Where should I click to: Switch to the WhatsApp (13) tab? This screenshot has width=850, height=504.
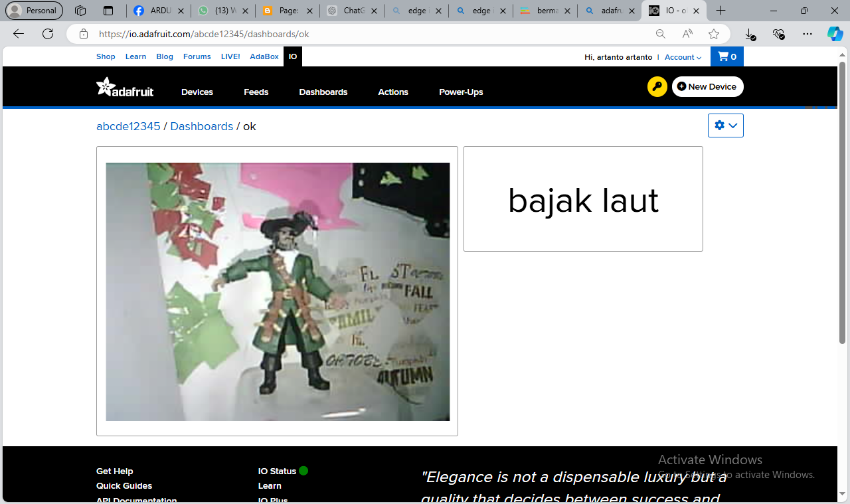coord(223,11)
